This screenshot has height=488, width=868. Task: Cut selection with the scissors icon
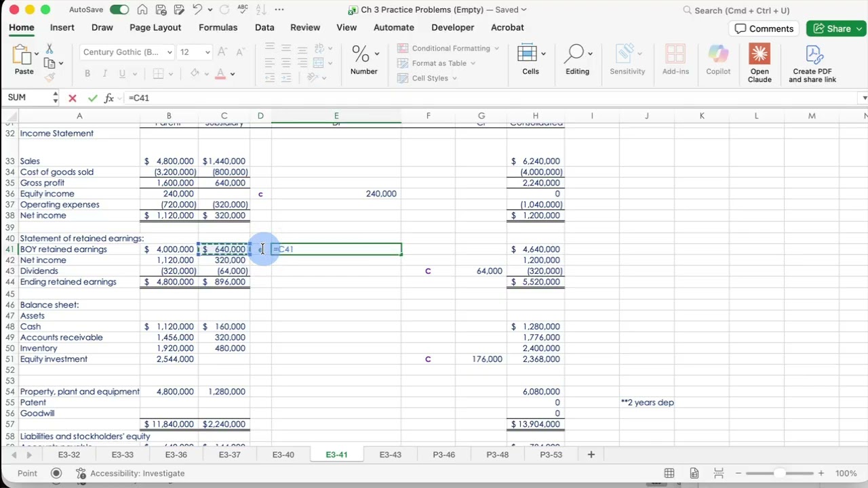pos(49,49)
